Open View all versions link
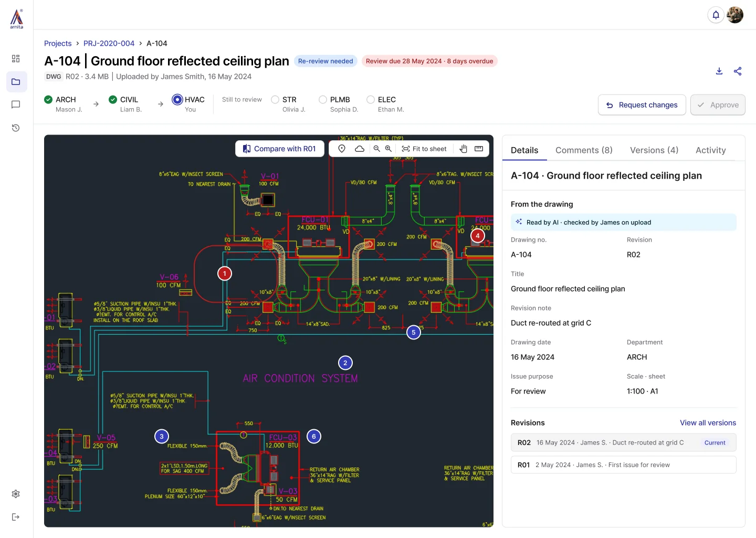 (708, 423)
